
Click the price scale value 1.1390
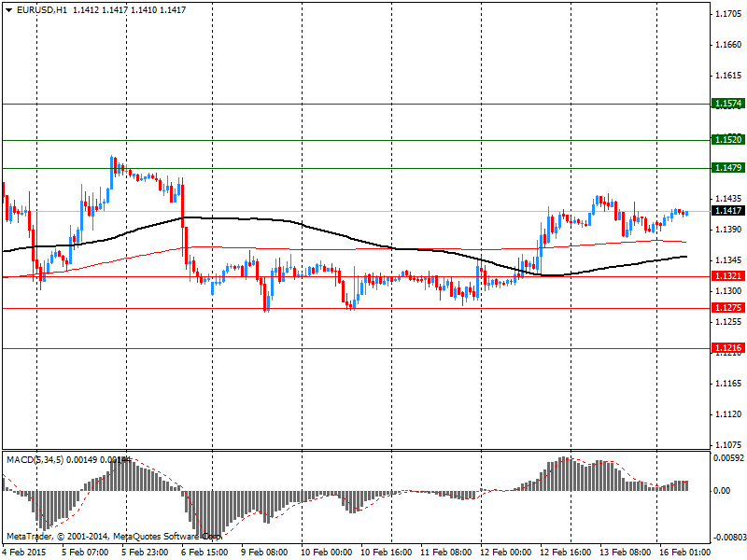[x=728, y=230]
